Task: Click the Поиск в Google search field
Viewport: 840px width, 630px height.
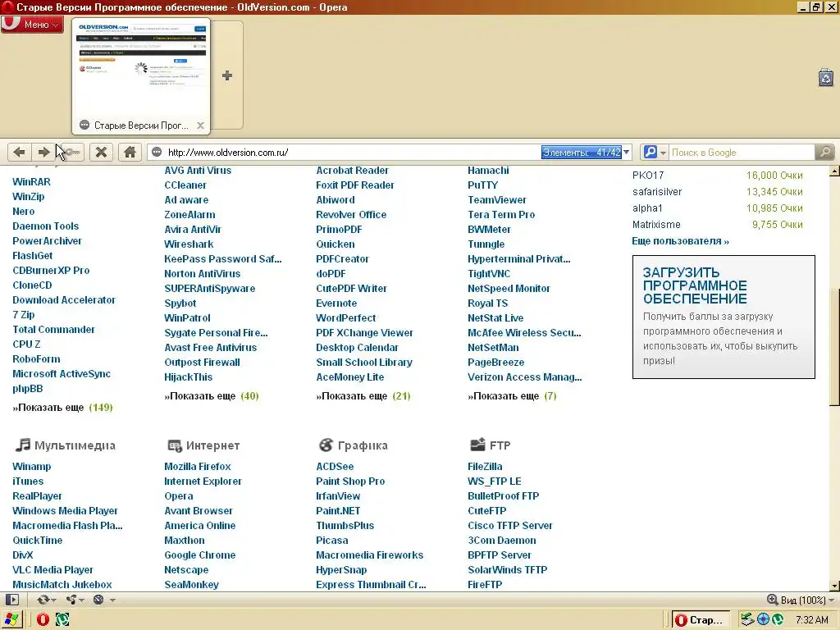Action: coord(742,152)
